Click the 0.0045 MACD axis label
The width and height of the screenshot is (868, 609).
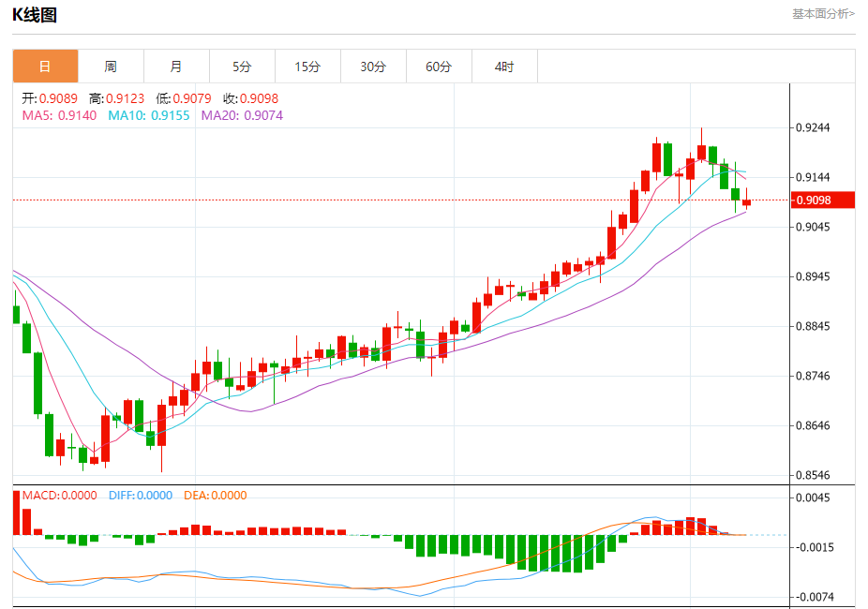(813, 498)
